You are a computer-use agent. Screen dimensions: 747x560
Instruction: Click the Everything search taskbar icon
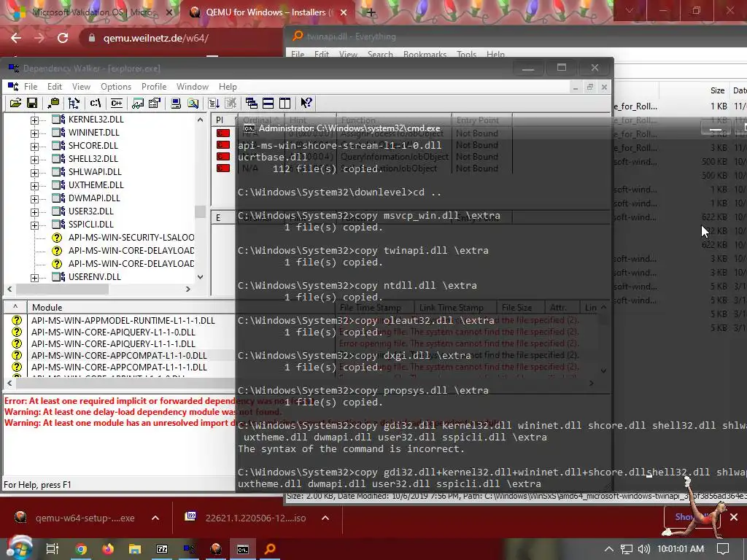pyautogui.click(x=270, y=549)
